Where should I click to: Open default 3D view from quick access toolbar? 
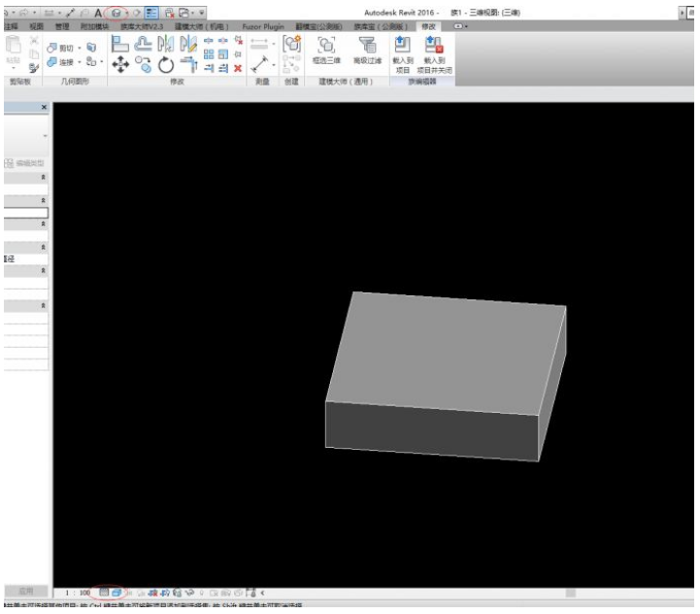[x=117, y=12]
